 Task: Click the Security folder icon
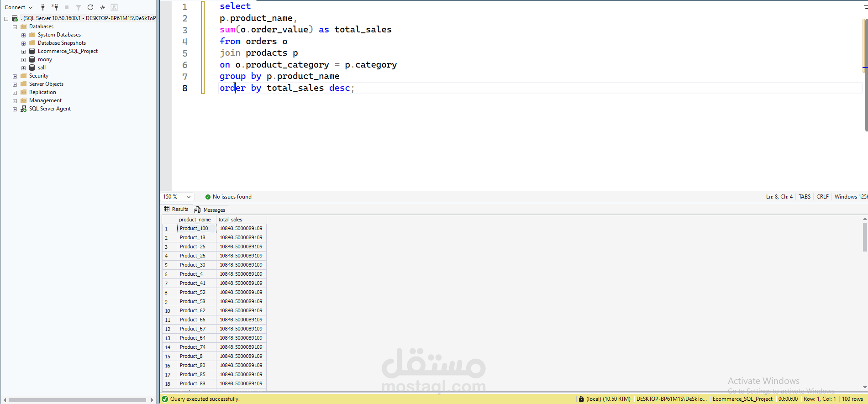coord(24,76)
